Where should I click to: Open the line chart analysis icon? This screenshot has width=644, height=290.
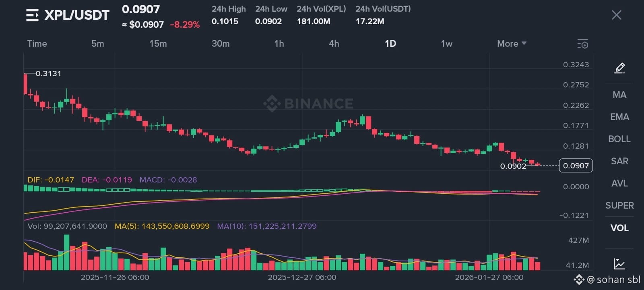click(619, 264)
